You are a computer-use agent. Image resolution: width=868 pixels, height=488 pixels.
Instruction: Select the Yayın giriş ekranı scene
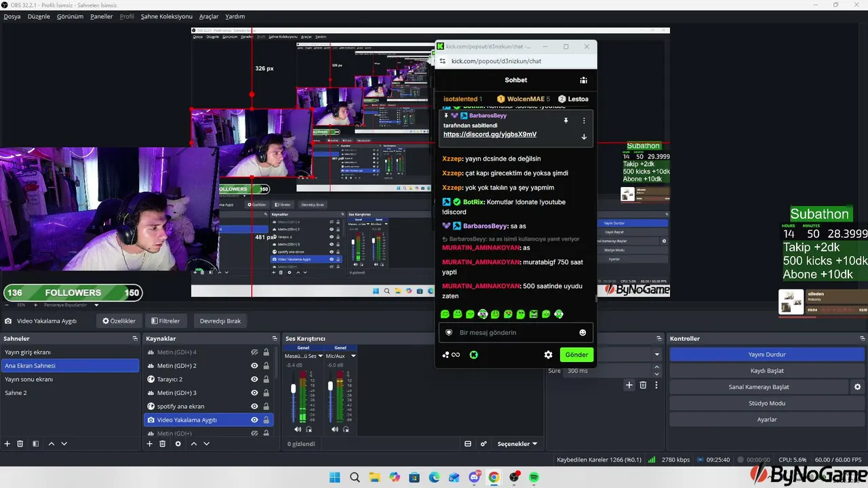pos(71,352)
